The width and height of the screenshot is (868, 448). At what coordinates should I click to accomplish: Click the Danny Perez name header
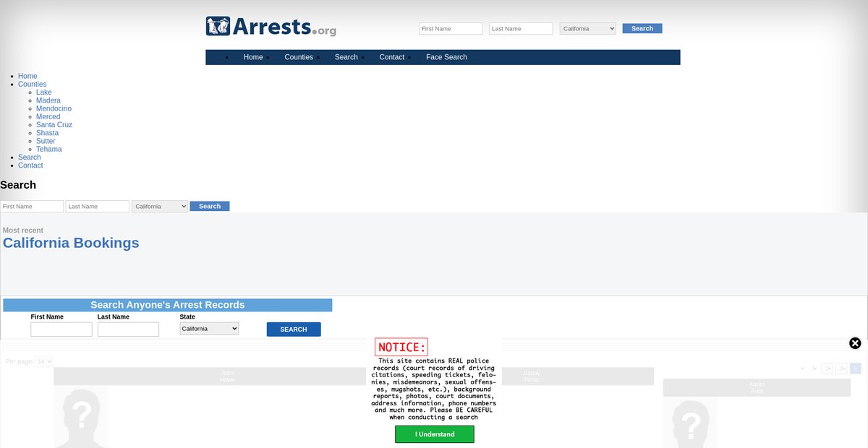532,376
